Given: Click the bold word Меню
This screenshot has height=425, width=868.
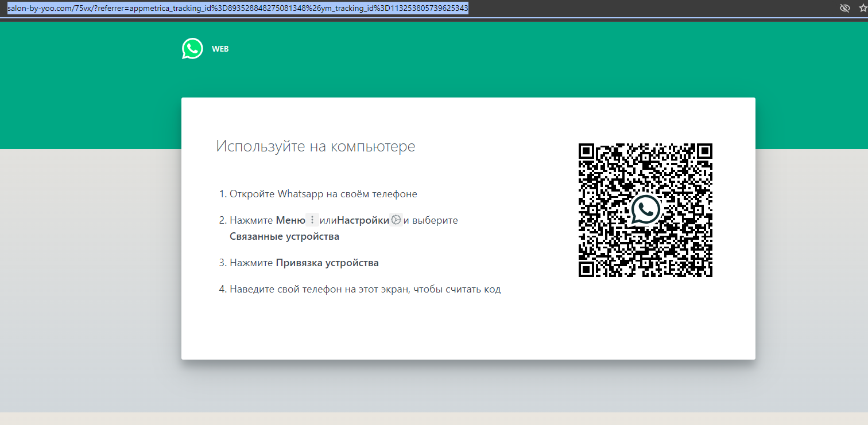Looking at the screenshot, I should [290, 220].
